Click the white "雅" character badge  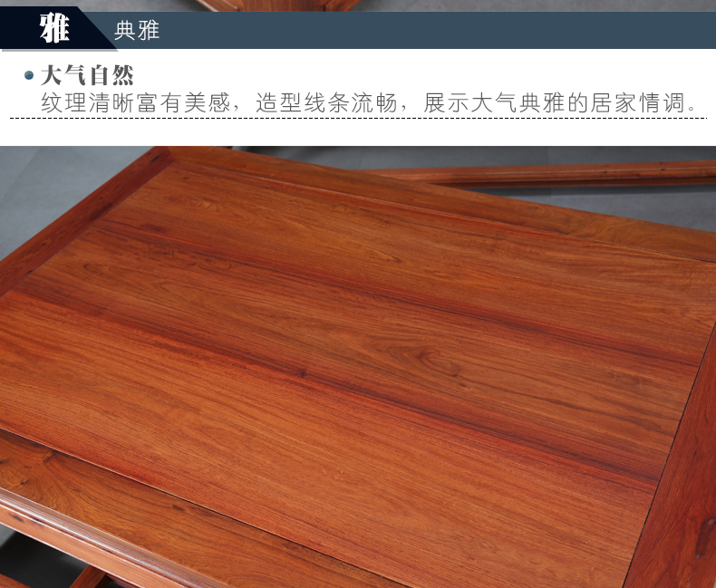tap(53, 30)
